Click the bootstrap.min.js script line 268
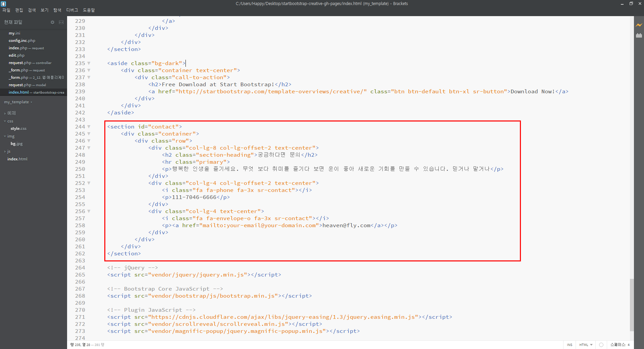This screenshot has height=349, width=644. tap(210, 296)
